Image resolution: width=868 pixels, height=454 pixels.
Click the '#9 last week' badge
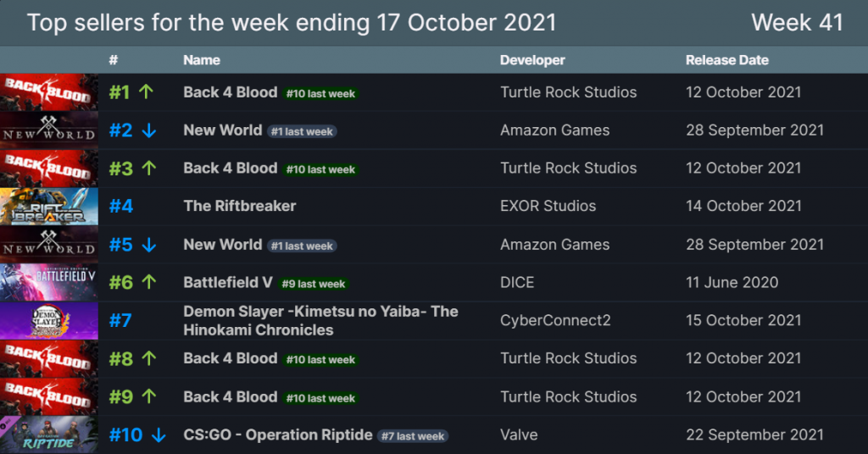coord(314,284)
